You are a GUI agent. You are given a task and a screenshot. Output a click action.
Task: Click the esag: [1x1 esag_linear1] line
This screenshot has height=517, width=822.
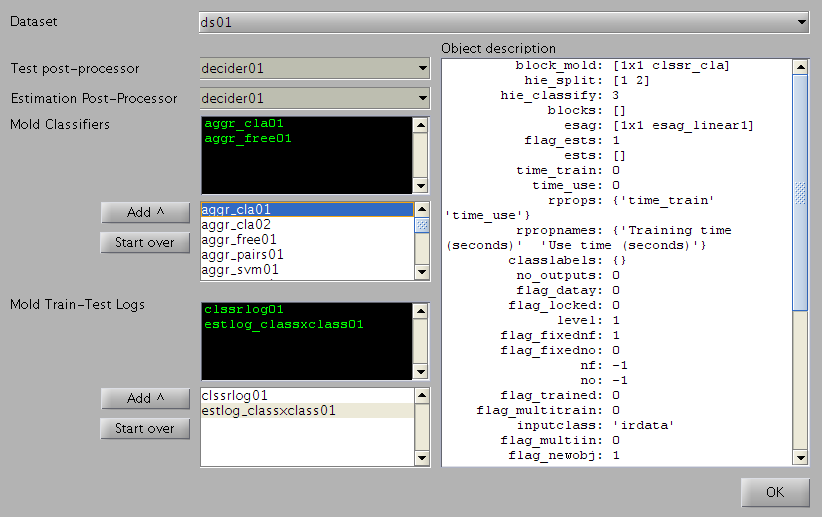pyautogui.click(x=658, y=125)
